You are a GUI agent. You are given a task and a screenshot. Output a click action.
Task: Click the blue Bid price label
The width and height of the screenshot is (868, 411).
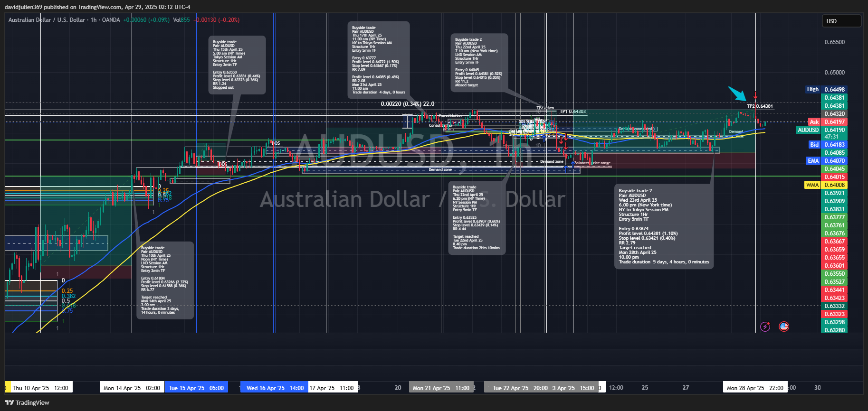pyautogui.click(x=814, y=145)
